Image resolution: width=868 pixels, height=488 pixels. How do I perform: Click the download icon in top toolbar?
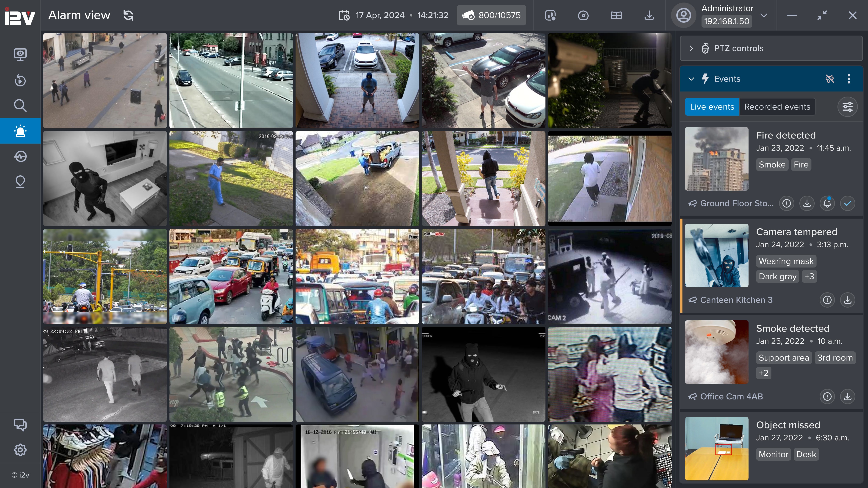(x=649, y=15)
